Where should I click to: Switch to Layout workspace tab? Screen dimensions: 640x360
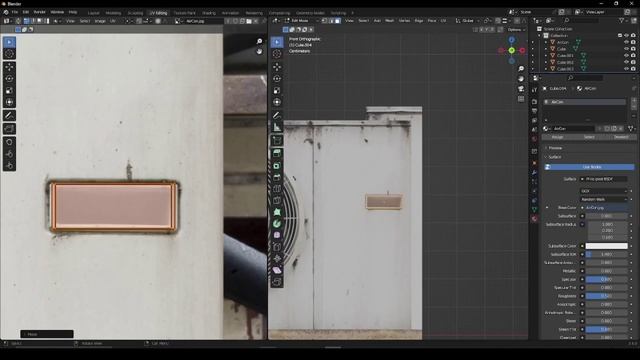tap(93, 13)
